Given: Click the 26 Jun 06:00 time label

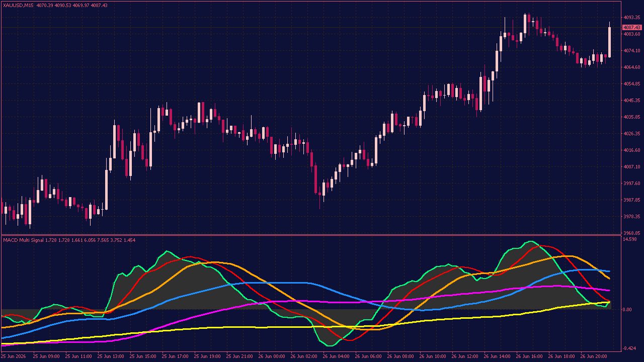Looking at the screenshot, I should pyautogui.click(x=368, y=356).
